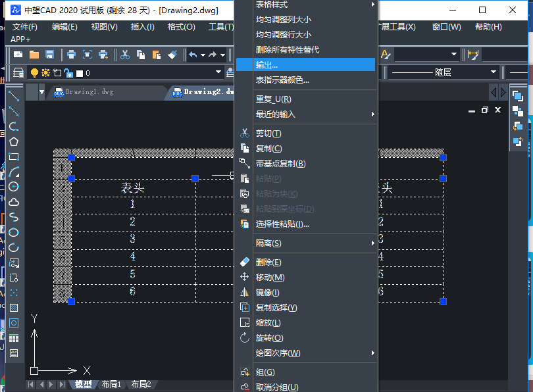Click 删除(E) in the context menu
Viewport: 533px width, 392px height.
268,262
